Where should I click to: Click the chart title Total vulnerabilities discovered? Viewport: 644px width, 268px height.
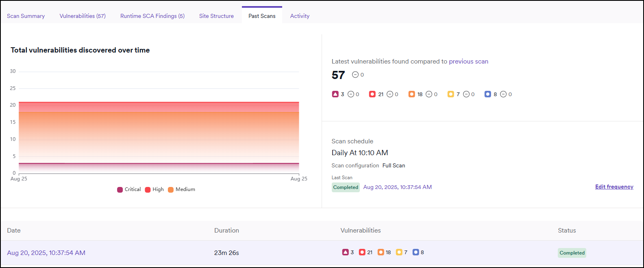pyautogui.click(x=80, y=50)
